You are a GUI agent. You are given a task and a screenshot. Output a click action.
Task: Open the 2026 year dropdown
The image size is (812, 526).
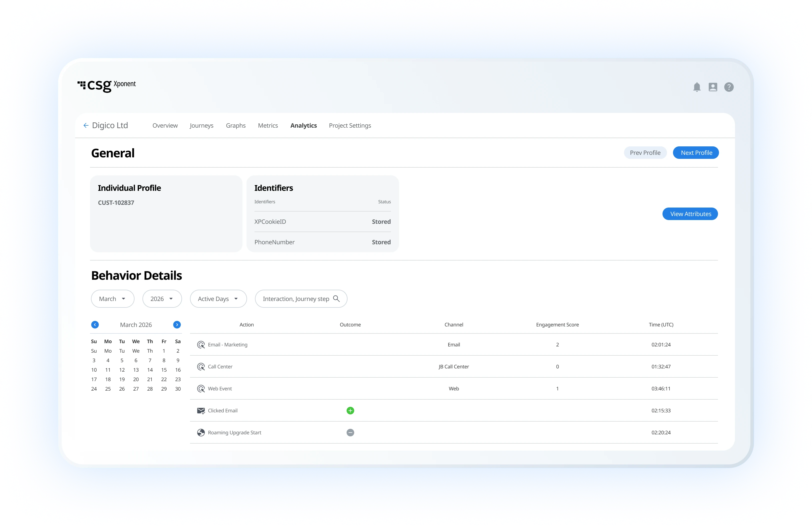tap(162, 299)
